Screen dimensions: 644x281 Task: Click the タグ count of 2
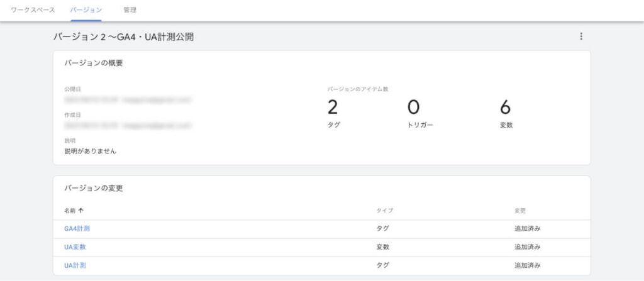coord(333,108)
